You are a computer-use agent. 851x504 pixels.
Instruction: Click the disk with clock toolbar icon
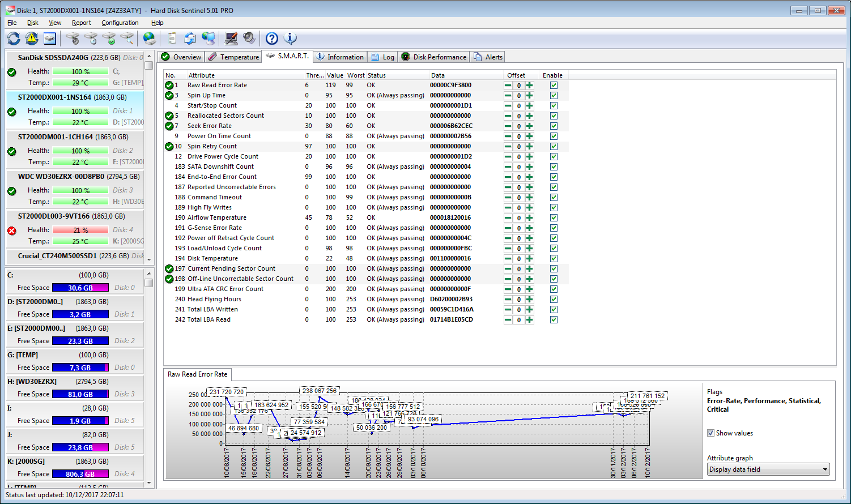pos(91,39)
